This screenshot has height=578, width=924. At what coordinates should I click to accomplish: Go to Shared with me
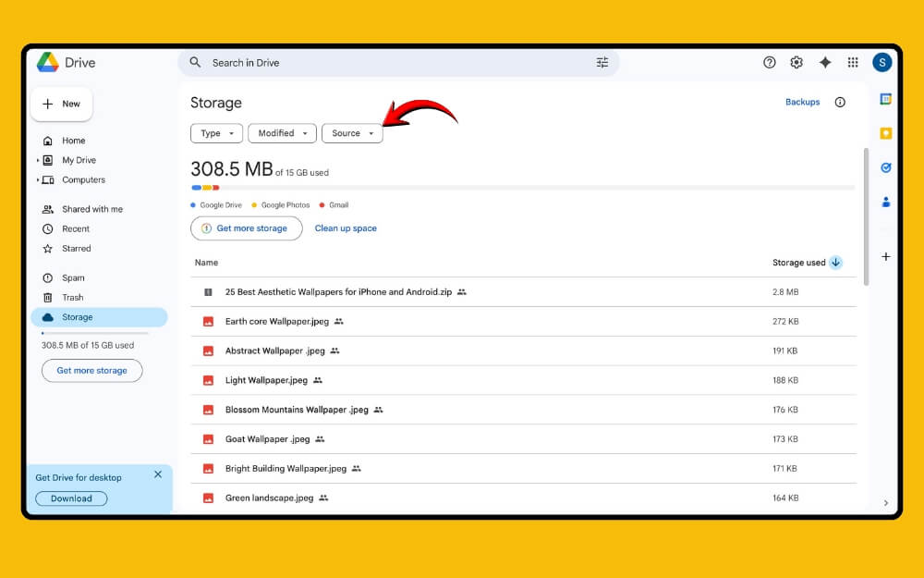point(91,209)
